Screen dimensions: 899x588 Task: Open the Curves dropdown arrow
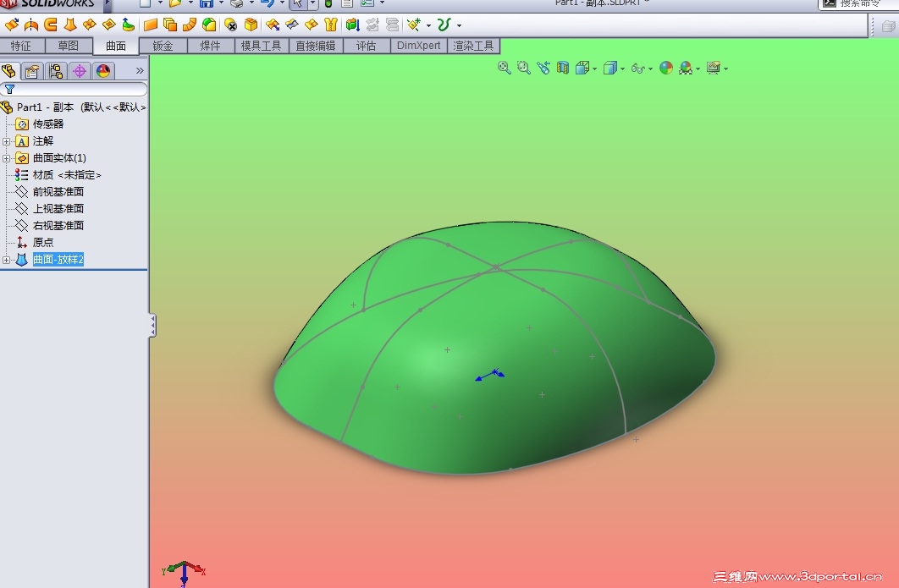click(459, 25)
